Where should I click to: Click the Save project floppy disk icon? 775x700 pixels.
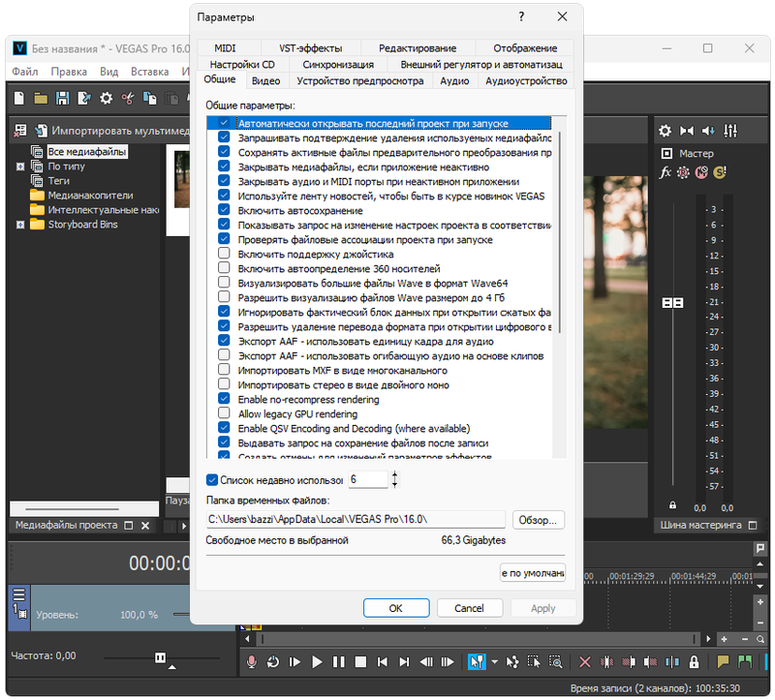62,98
